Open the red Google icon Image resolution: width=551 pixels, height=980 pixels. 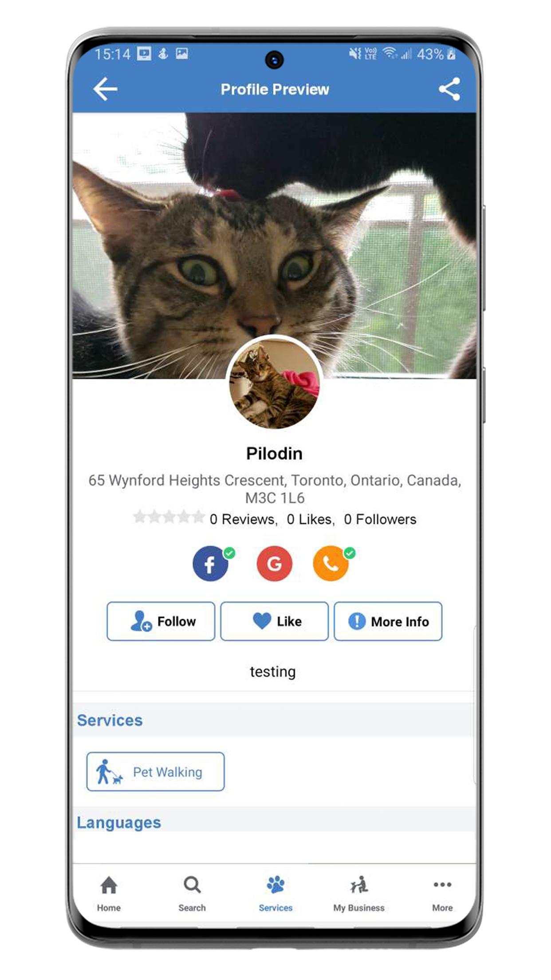[274, 563]
